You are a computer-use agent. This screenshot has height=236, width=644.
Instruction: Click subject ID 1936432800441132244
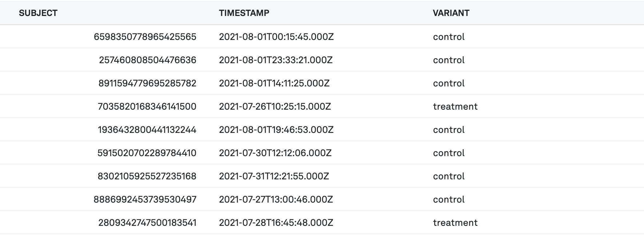click(147, 130)
